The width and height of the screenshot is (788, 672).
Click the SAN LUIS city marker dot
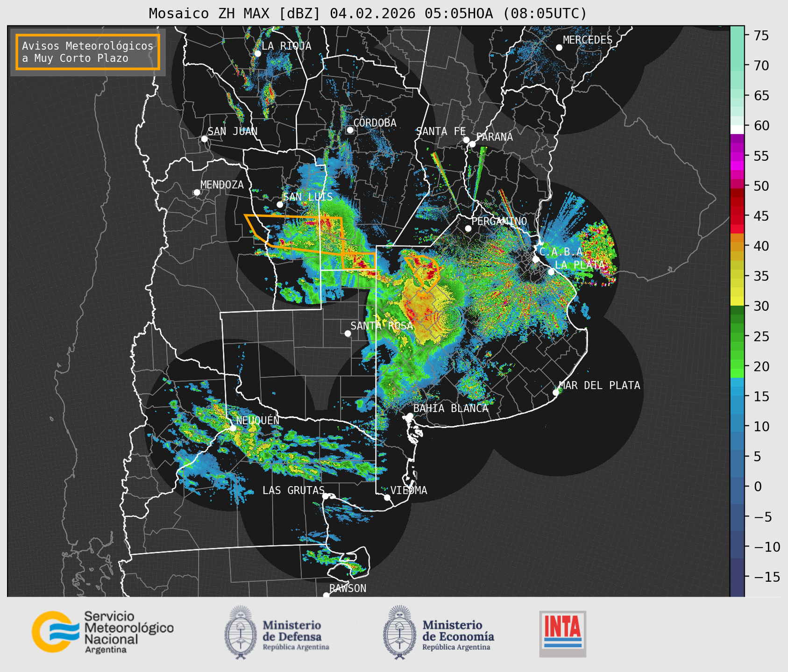280,204
